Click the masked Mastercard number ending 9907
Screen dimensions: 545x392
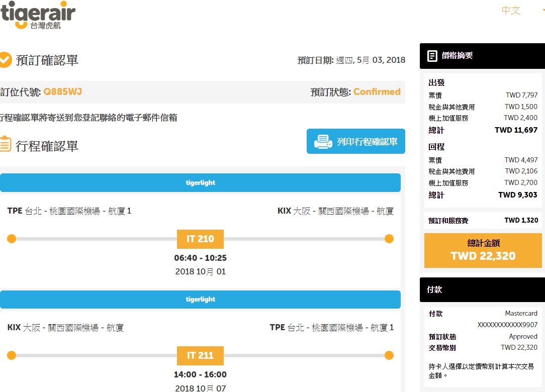(507, 325)
